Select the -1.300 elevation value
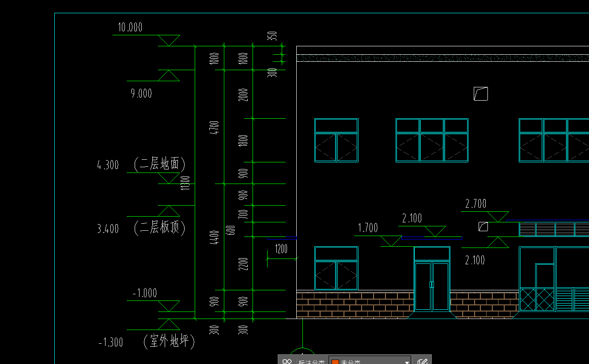Screen dimensions: 589x364 (x=111, y=342)
